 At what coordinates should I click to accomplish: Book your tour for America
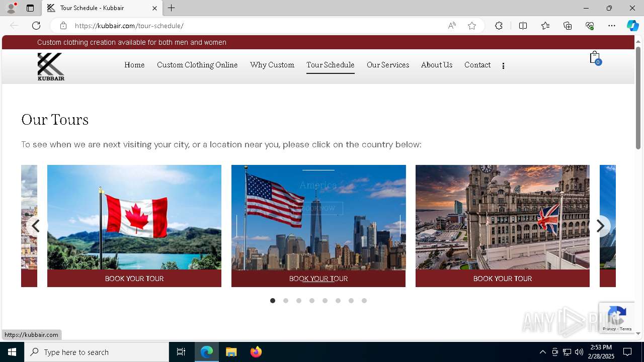pos(318,279)
